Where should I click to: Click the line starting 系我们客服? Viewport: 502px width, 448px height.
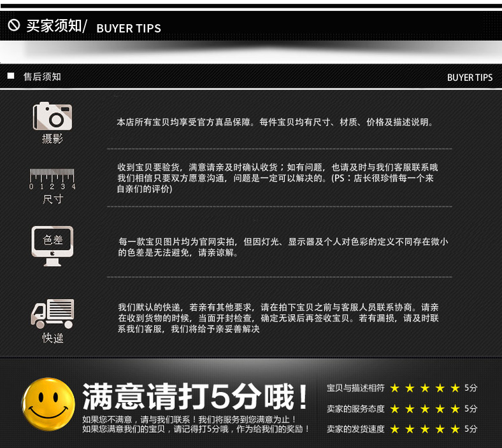coord(189,329)
